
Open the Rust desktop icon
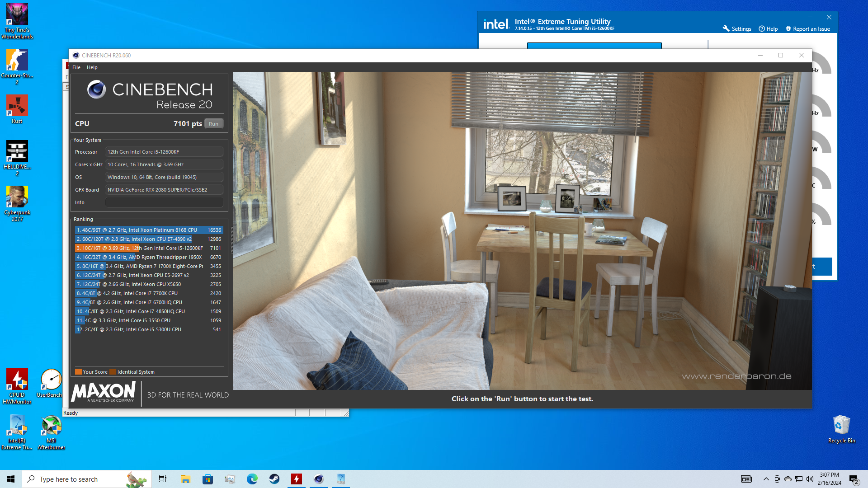(17, 109)
